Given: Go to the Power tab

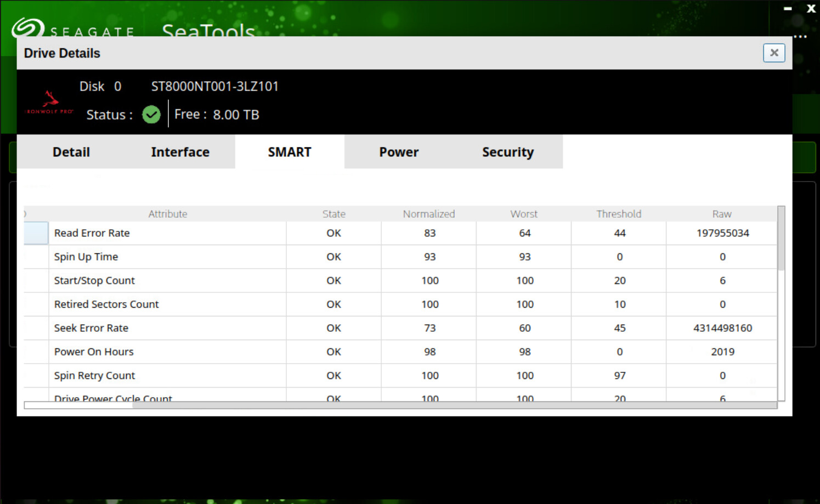Looking at the screenshot, I should click(x=398, y=152).
